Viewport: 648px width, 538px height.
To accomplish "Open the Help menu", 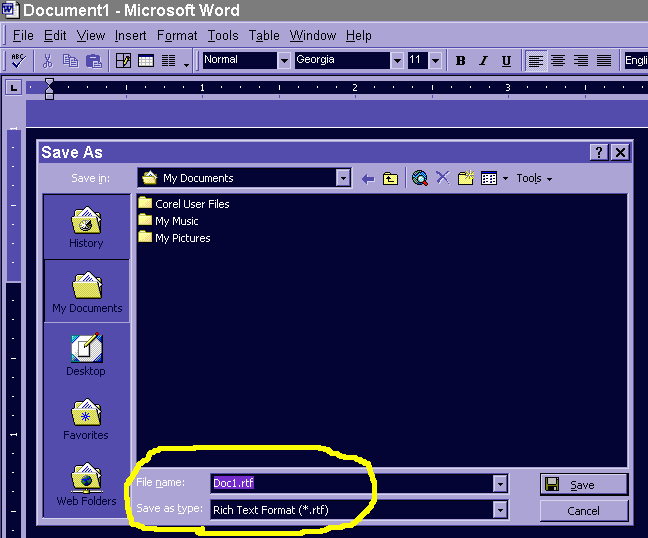I will [358, 36].
